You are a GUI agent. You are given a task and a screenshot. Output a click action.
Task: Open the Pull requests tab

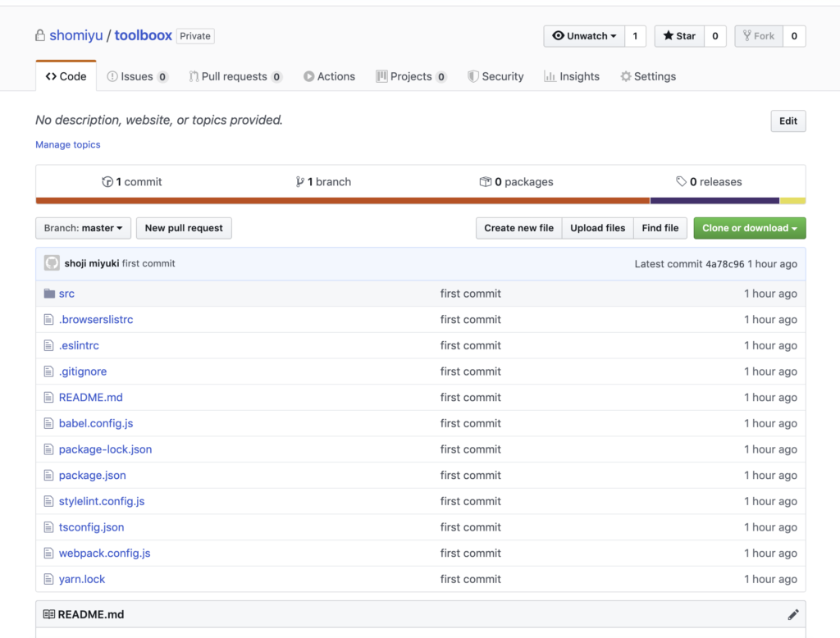point(235,76)
